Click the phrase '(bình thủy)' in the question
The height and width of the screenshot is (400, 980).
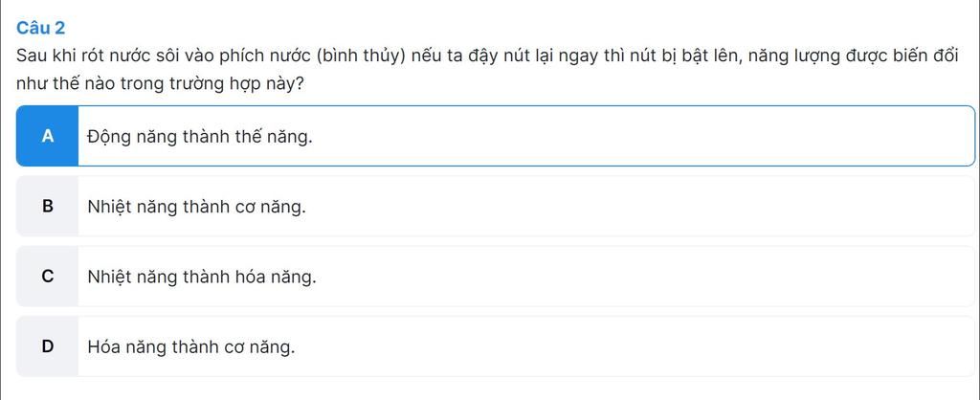click(363, 56)
